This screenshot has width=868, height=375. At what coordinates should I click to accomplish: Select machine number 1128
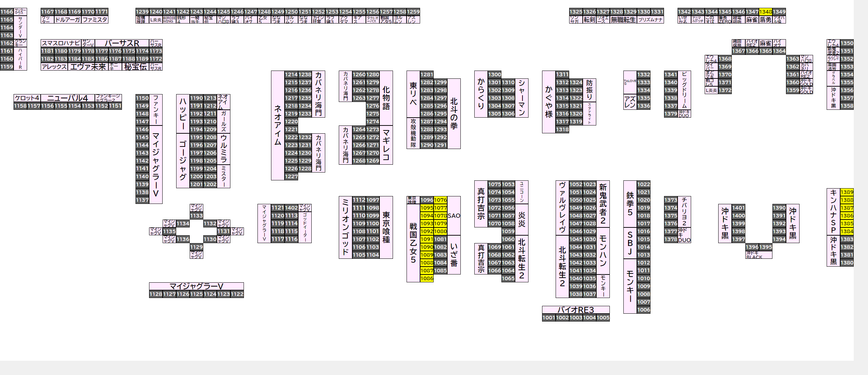156,294
